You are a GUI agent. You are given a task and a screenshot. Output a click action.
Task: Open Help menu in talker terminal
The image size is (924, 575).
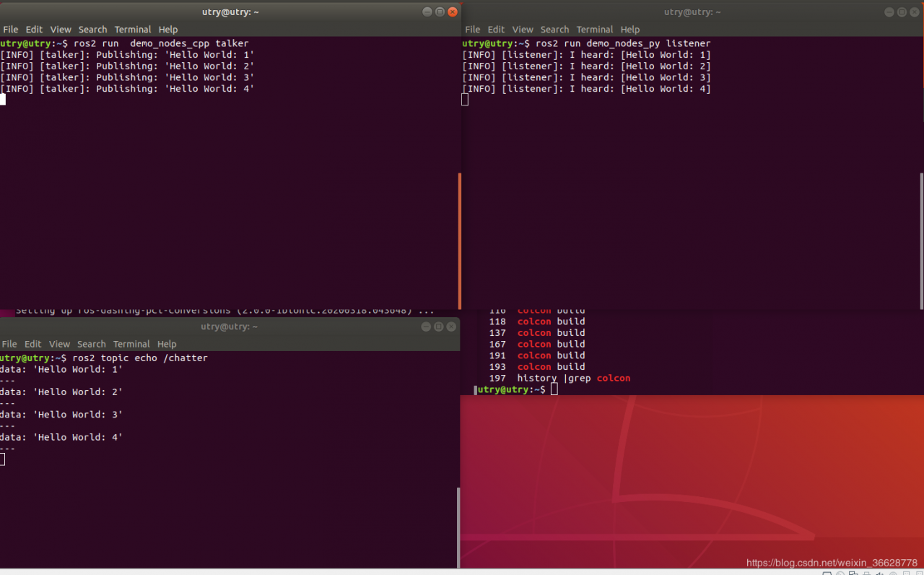point(168,30)
